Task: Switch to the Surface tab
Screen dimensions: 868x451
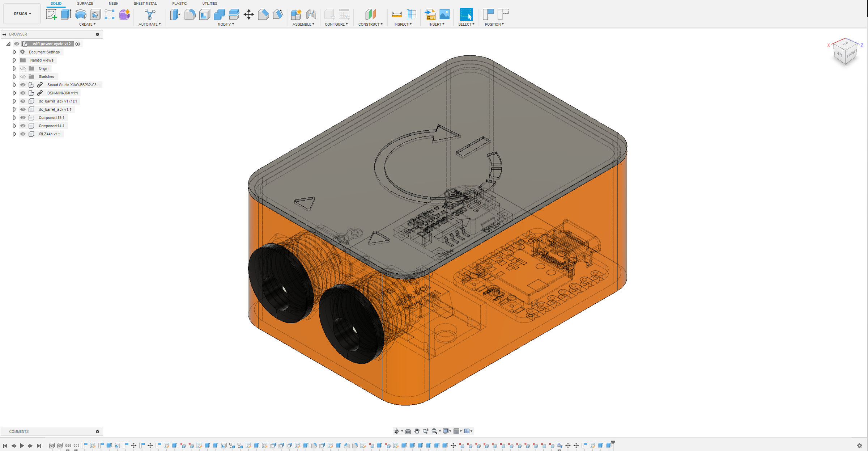Action: coord(85,4)
